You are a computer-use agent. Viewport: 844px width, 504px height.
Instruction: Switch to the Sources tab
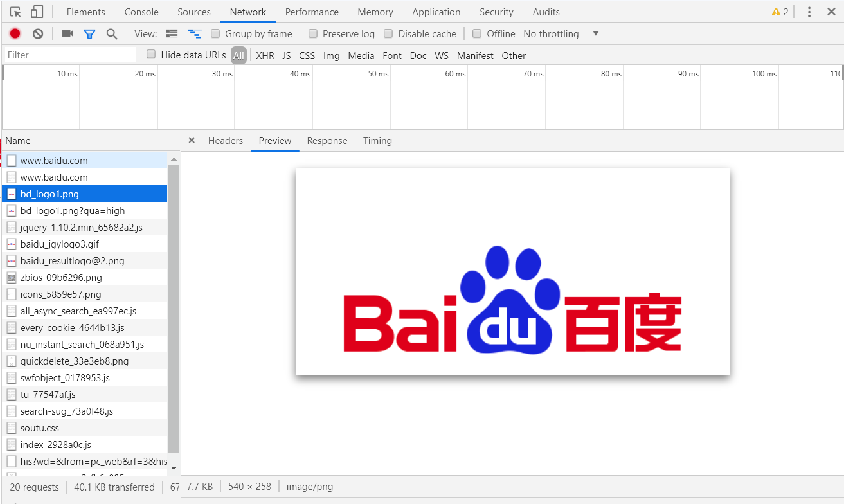(x=193, y=12)
